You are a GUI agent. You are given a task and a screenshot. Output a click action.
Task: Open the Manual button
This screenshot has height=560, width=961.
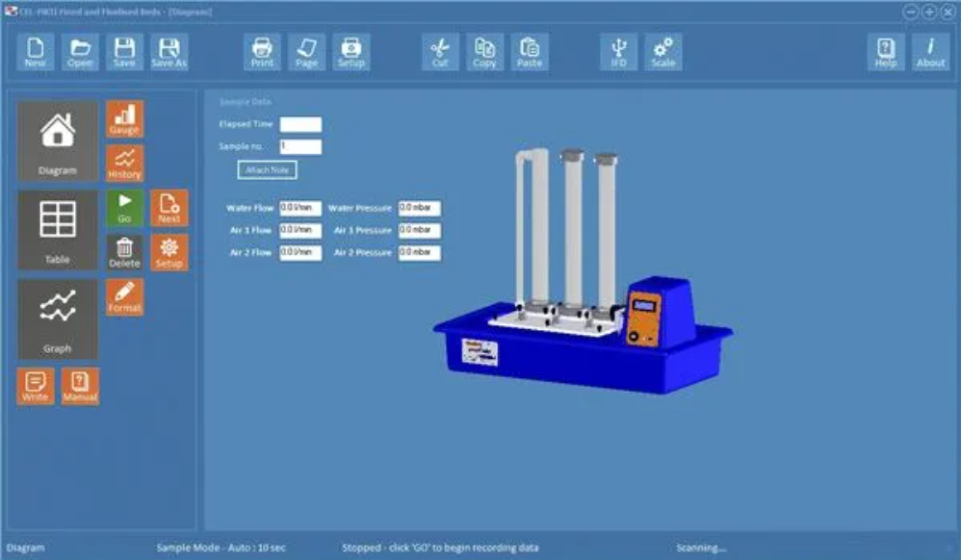pyautogui.click(x=80, y=386)
